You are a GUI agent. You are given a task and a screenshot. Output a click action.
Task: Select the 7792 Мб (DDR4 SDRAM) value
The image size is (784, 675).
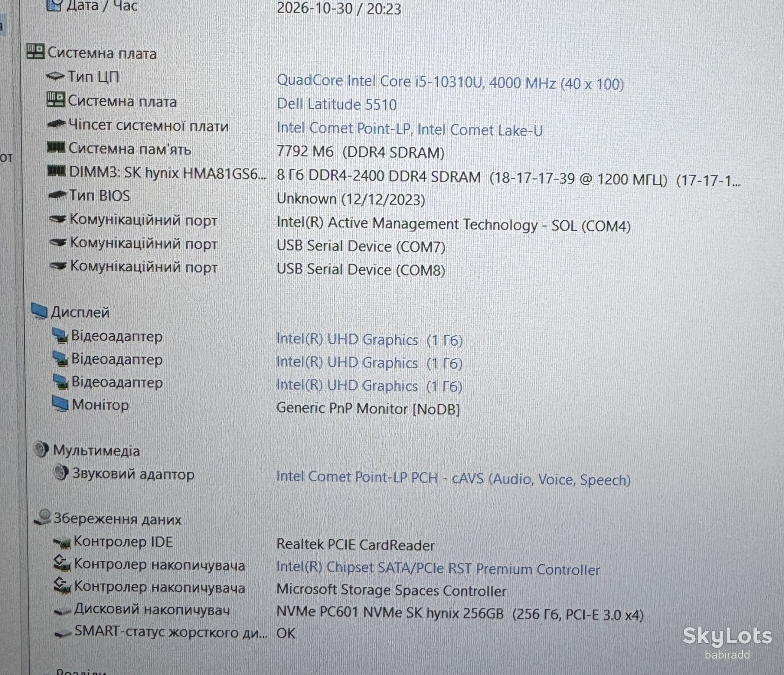pos(361,152)
